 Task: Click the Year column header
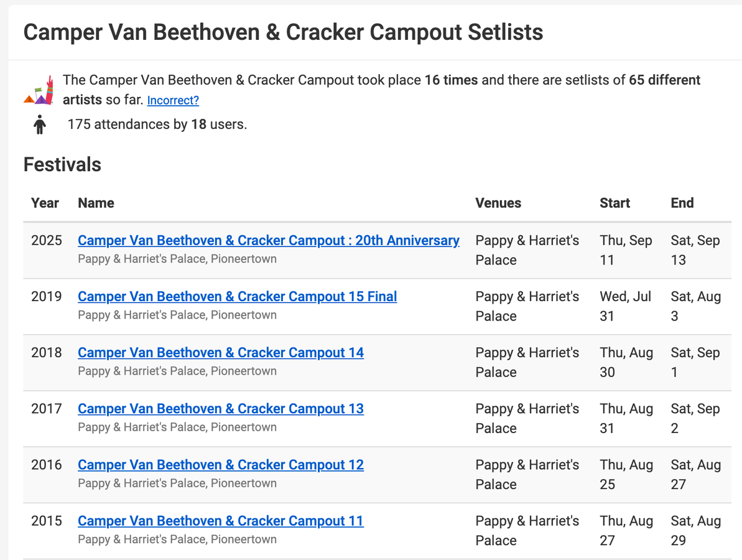(45, 203)
